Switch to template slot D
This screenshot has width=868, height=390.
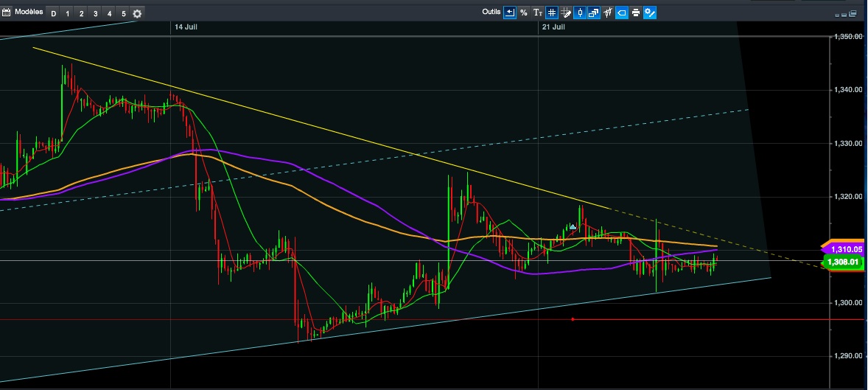tap(54, 13)
